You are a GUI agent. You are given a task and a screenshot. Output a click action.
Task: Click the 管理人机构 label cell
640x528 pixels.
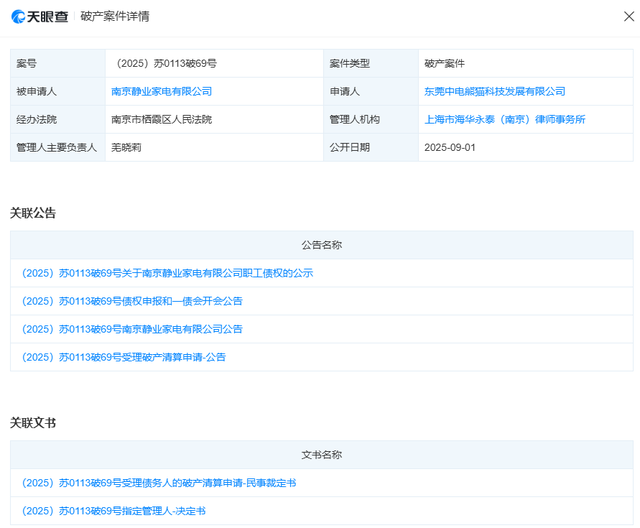pyautogui.click(x=371, y=120)
